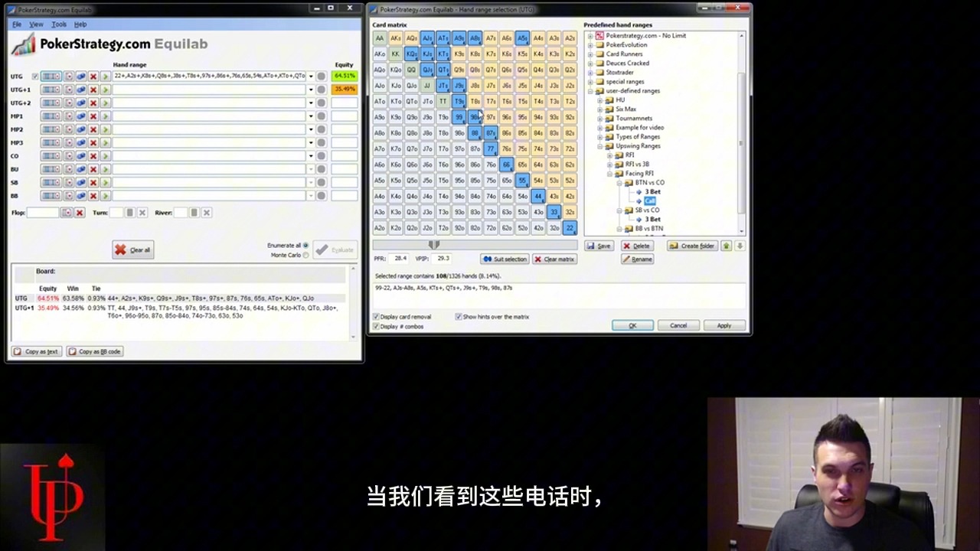Viewport: 980px width, 551px height.
Task: Open the MP2 hand range dropdown arrow
Action: pyautogui.click(x=311, y=129)
